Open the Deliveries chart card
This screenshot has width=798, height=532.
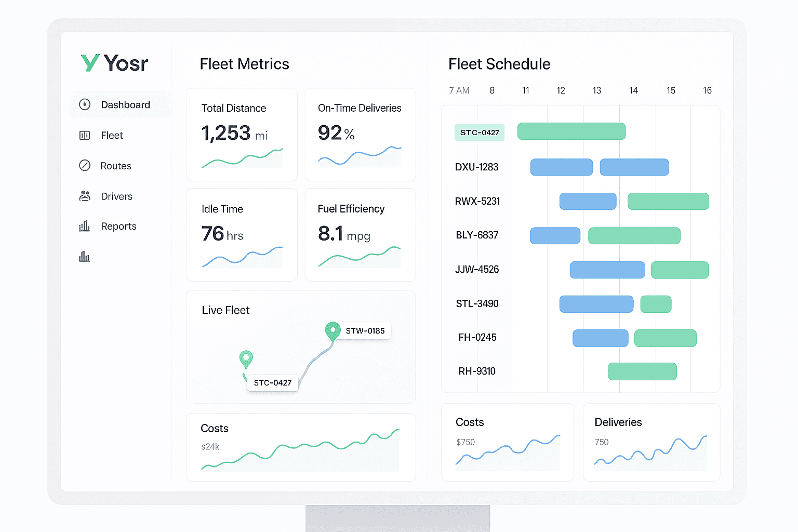pyautogui.click(x=651, y=442)
